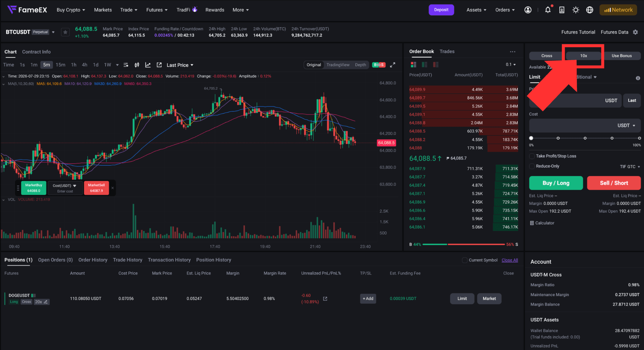Click the FameEX logo
The height and width of the screenshot is (350, 644).
(27, 10)
